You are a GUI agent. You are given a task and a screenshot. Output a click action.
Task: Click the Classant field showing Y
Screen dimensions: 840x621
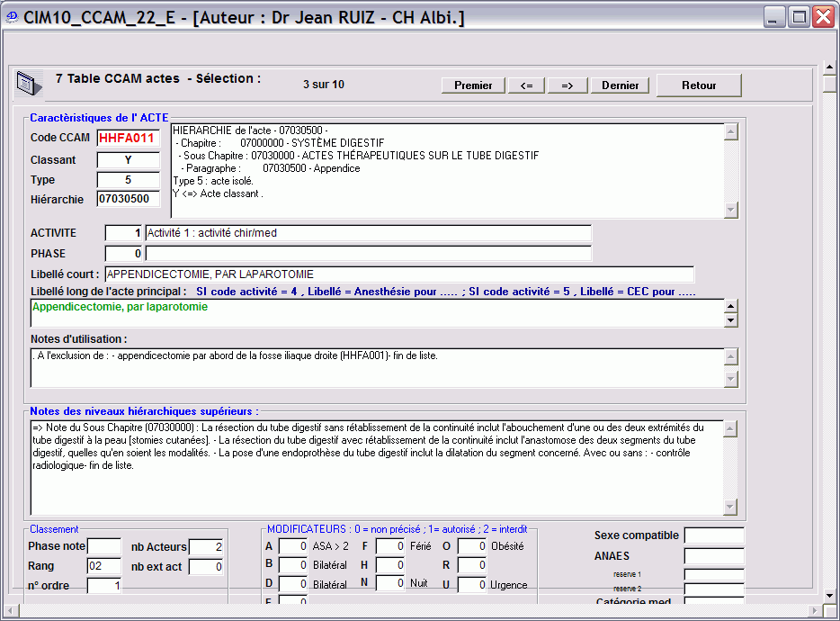click(x=128, y=160)
